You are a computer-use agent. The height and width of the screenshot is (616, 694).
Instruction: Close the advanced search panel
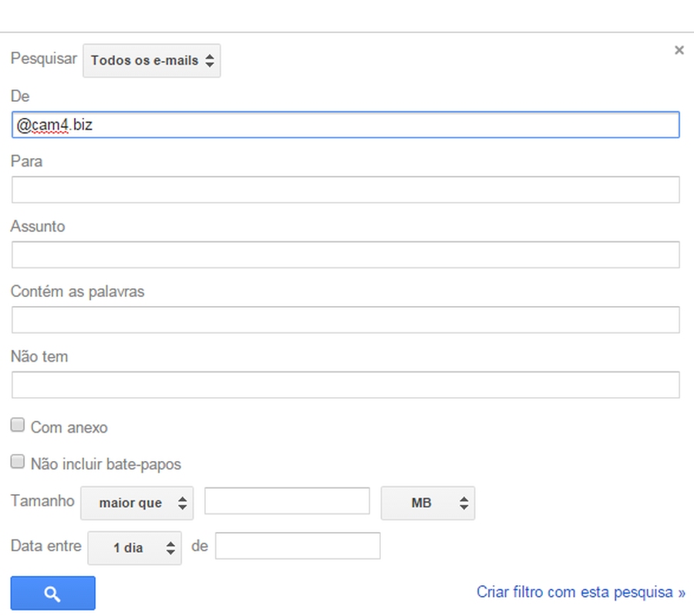click(679, 50)
